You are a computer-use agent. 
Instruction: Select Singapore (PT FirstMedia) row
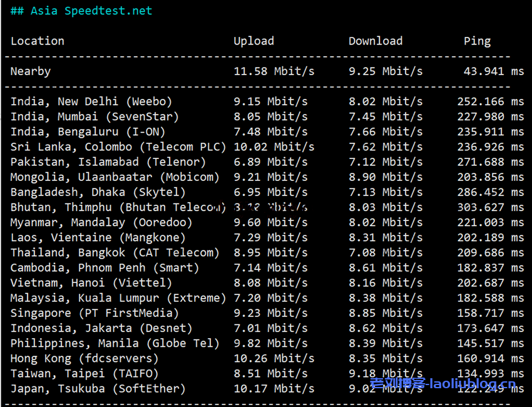click(95, 313)
